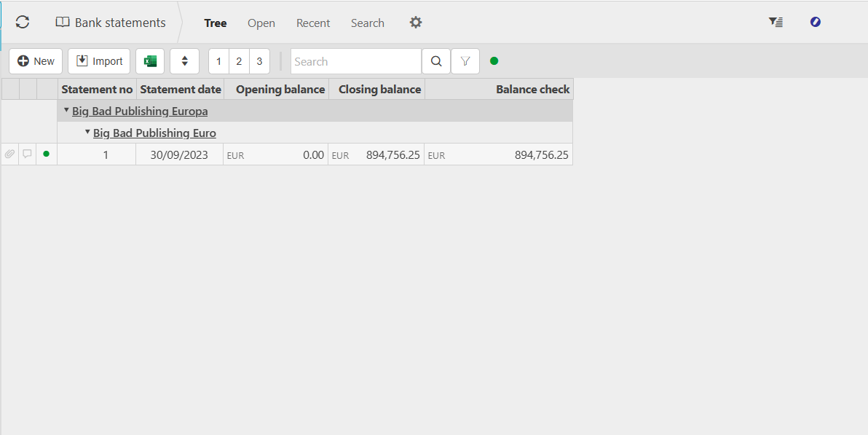Sort by Opening balance column header
The image size is (868, 435).
coord(276,89)
